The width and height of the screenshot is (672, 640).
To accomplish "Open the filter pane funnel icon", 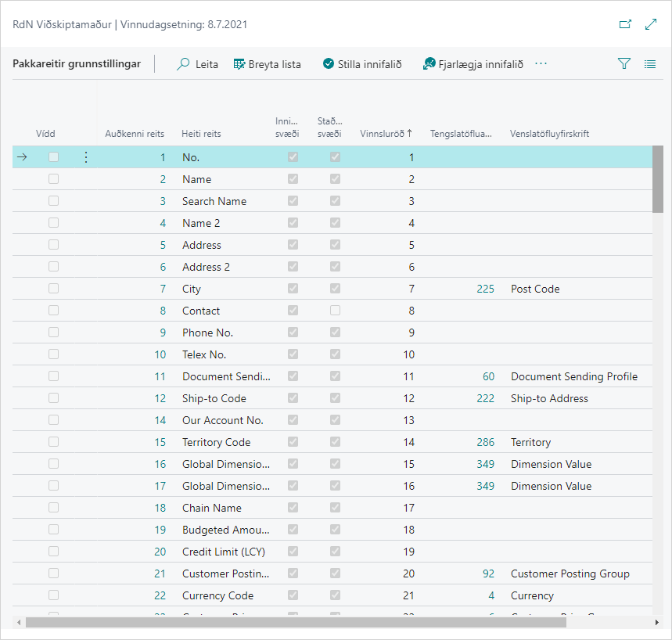I will [x=623, y=64].
